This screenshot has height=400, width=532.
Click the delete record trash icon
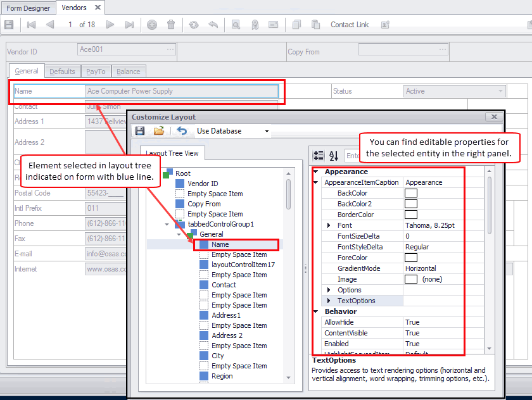[x=171, y=25]
